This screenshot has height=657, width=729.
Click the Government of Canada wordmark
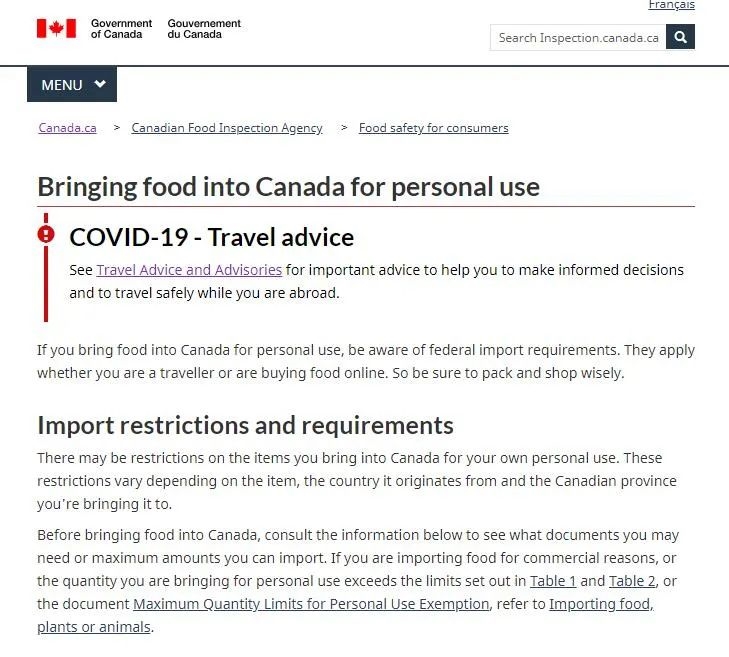121,28
